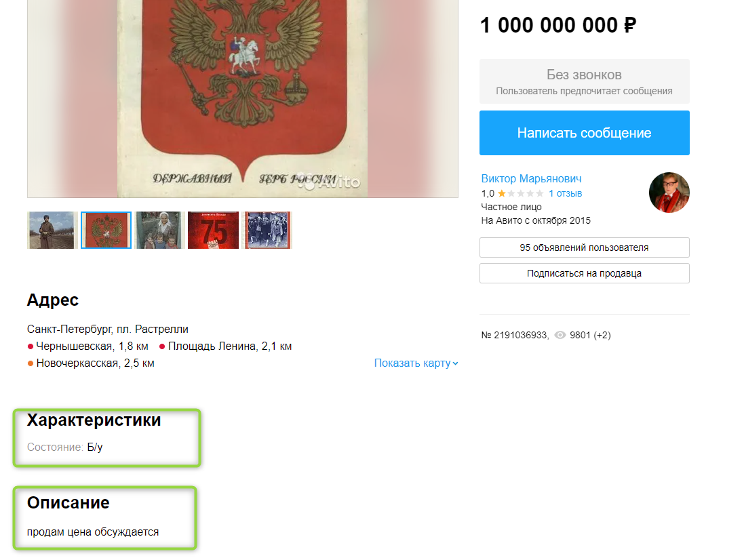This screenshot has width=744, height=560.
Task: Open 95 объявлений пользователя
Action: pos(584,247)
